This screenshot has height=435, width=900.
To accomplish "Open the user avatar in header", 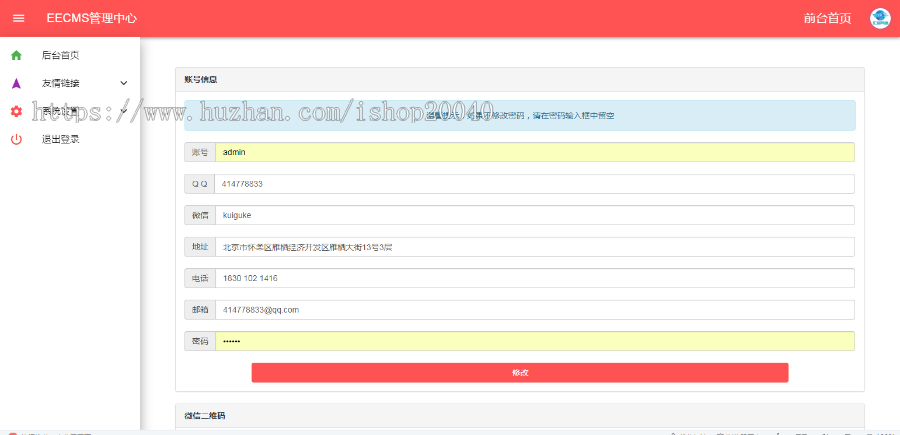I will (879, 18).
